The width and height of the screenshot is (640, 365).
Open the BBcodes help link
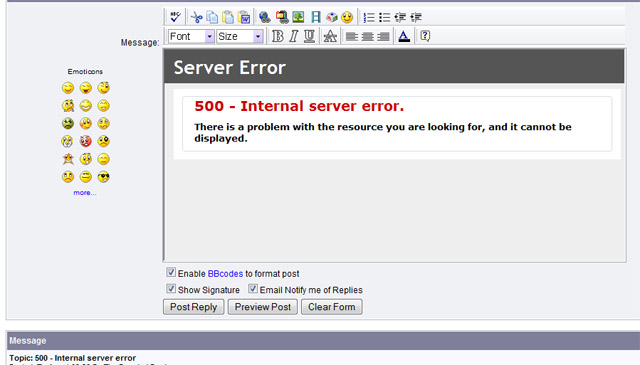(225, 274)
